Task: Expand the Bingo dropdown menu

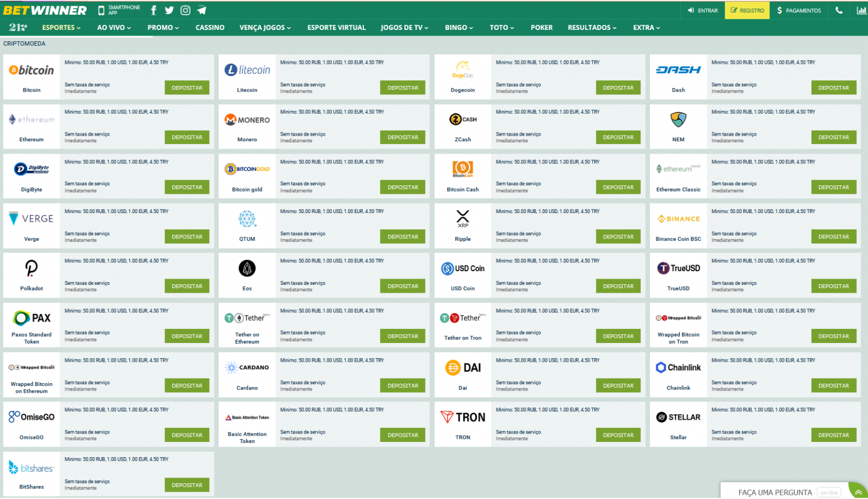Action: point(459,27)
